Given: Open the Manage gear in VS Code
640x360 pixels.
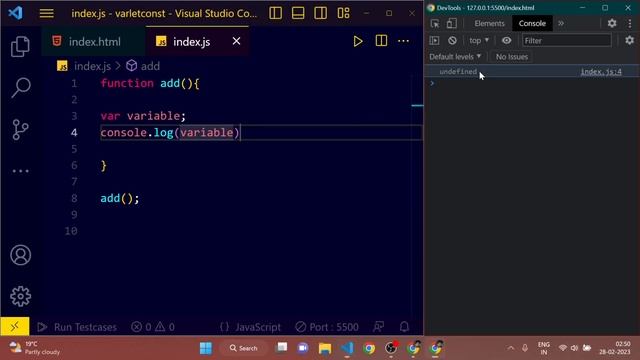Looking at the screenshot, I should point(20,296).
